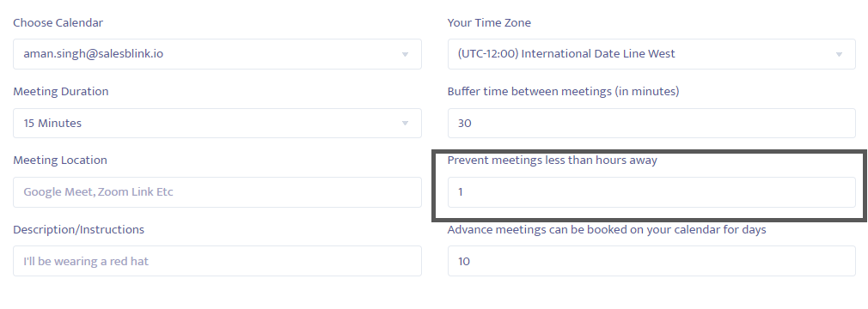
Task: Click the Meeting Duration label
Action: click(61, 91)
